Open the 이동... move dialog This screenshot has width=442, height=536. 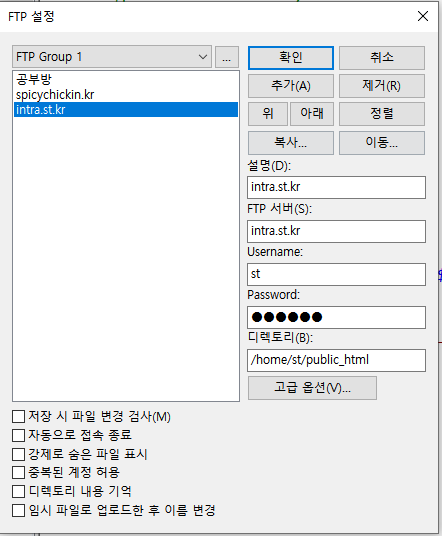click(381, 143)
